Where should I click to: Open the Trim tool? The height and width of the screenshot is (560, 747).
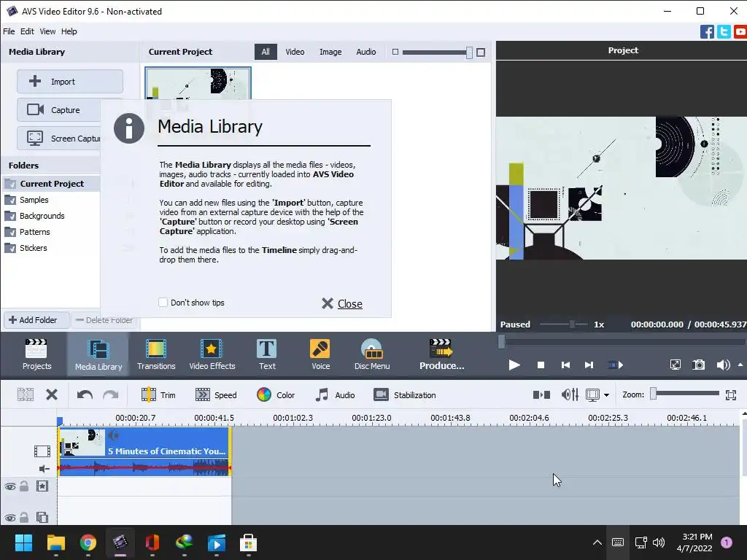158,394
